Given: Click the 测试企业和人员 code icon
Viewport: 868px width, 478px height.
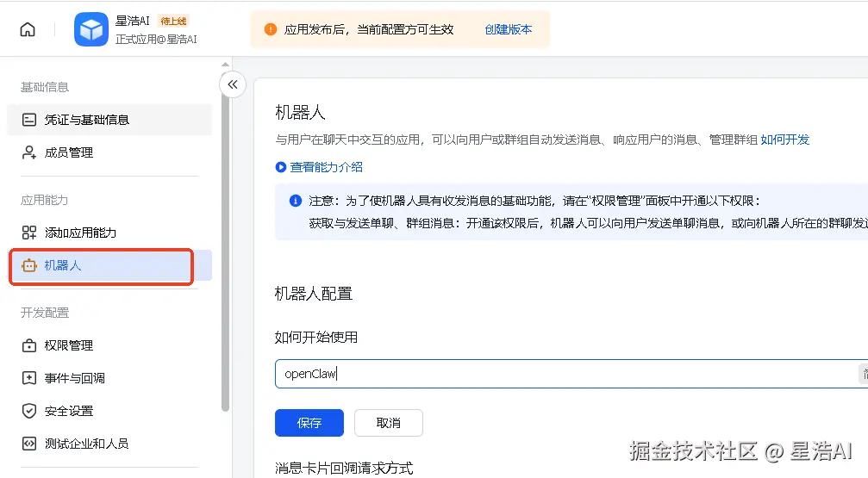Looking at the screenshot, I should pyautogui.click(x=28, y=444).
